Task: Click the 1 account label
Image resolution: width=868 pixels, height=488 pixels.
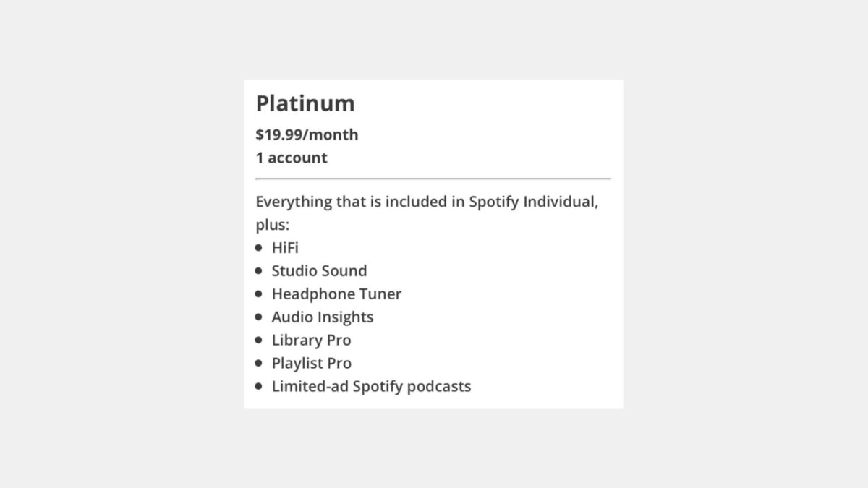Action: 292,158
